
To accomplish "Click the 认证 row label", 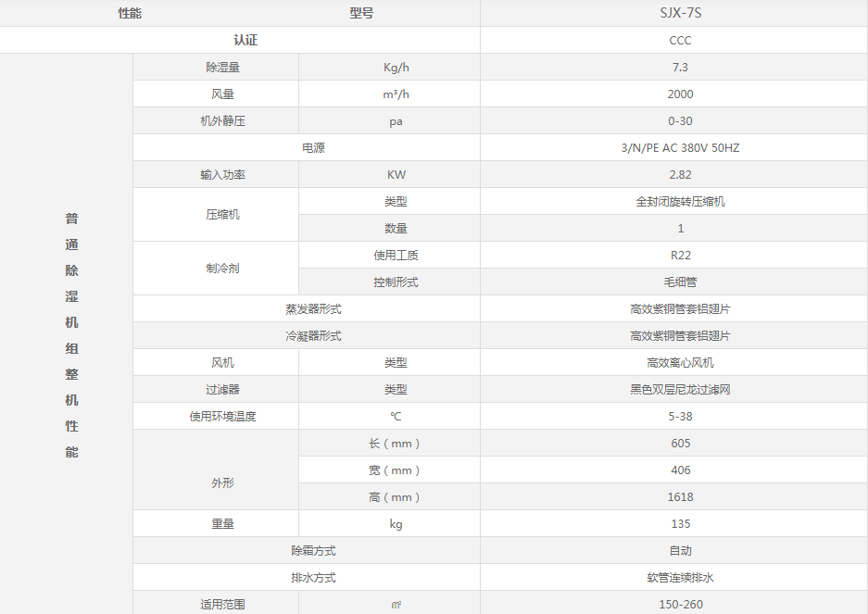I will (245, 40).
